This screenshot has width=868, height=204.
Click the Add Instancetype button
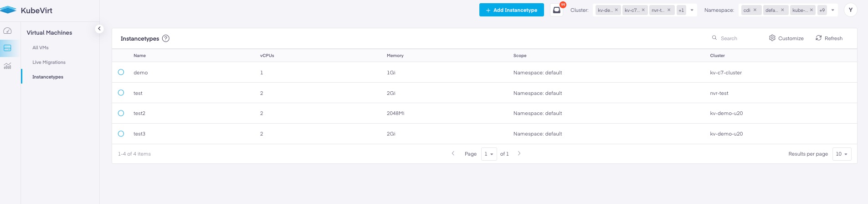[511, 10]
